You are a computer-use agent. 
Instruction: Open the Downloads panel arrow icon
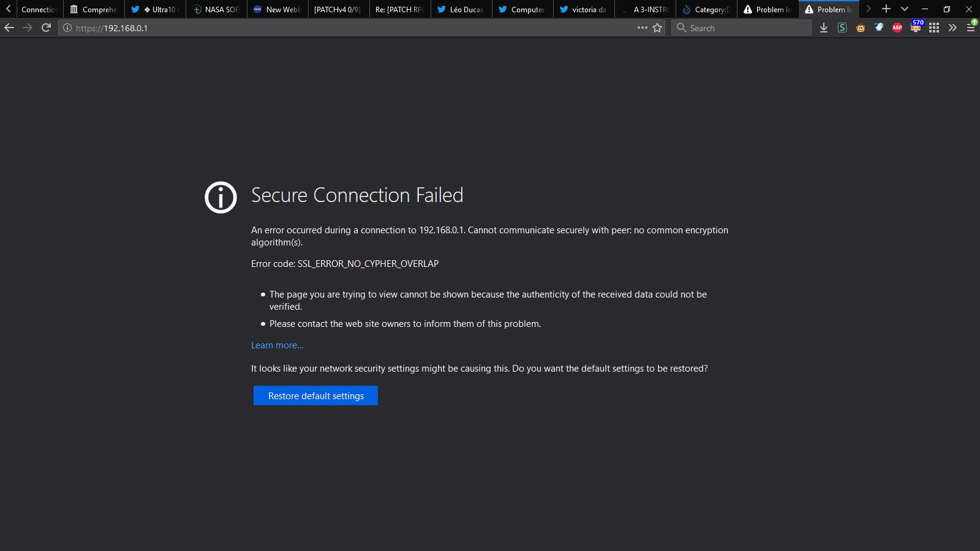pyautogui.click(x=824, y=28)
